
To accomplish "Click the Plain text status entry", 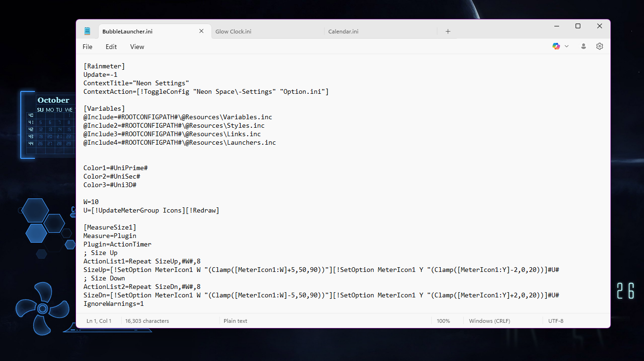I will (235, 321).
